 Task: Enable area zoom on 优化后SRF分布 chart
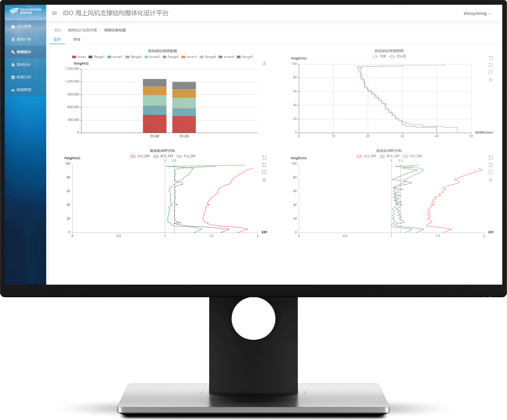[491, 158]
